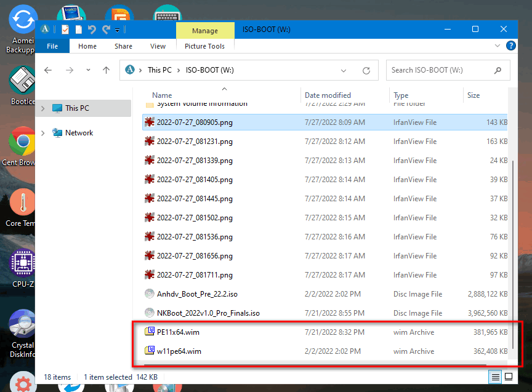Image resolution: width=532 pixels, height=392 pixels.
Task: Open Aomei Backupper desktop shortcut
Action: point(21,29)
